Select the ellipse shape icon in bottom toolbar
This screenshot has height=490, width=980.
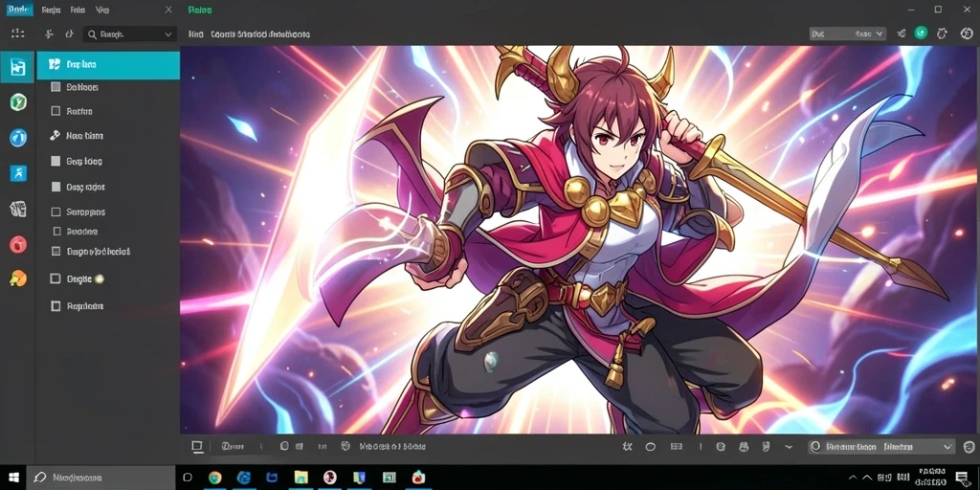[x=651, y=447]
